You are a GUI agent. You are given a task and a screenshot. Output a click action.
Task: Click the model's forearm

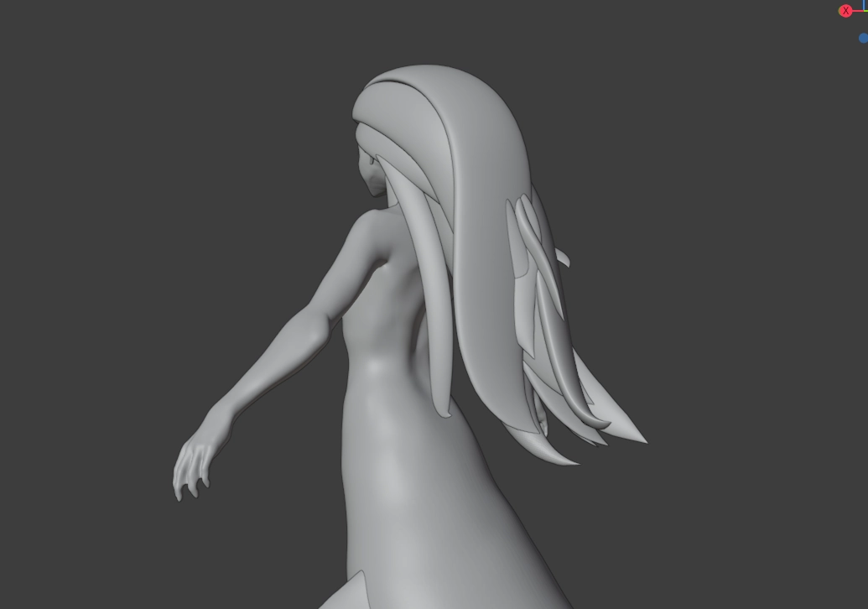point(260,382)
